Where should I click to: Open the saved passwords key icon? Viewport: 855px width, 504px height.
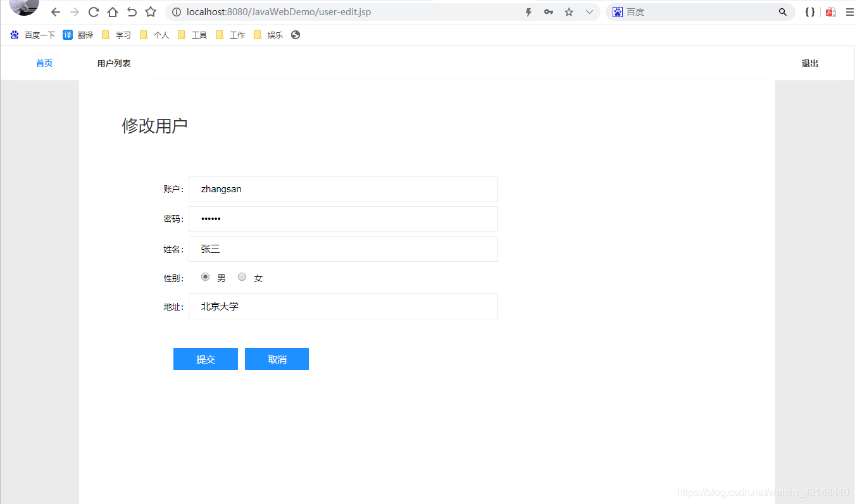pos(548,11)
